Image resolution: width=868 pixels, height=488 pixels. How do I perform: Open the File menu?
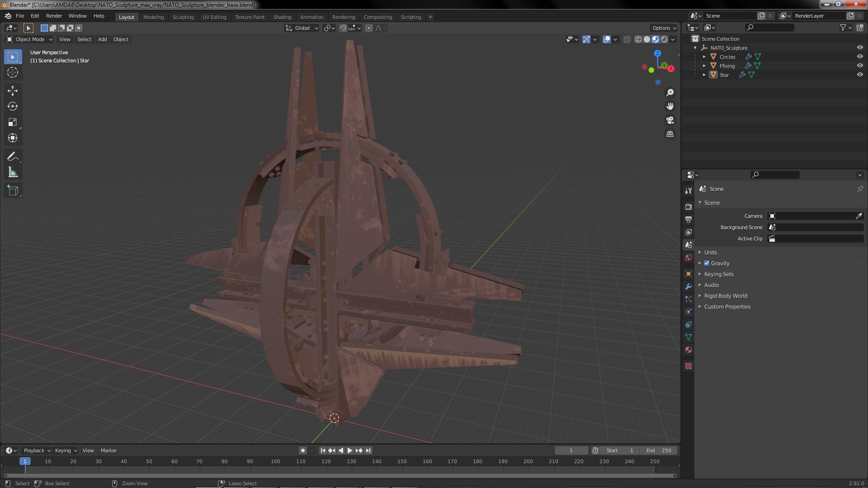(20, 16)
